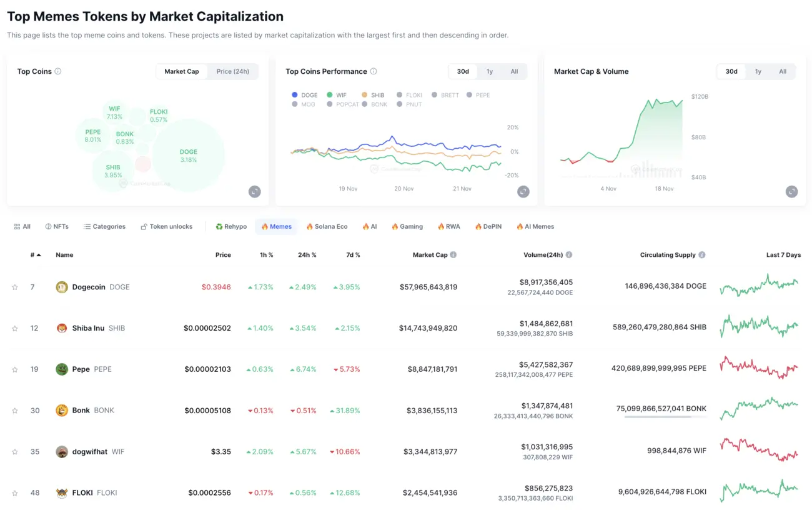Image resolution: width=812 pixels, height=510 pixels.
Task: Star dogwifhat for the watchlist
Action: pyautogui.click(x=15, y=452)
